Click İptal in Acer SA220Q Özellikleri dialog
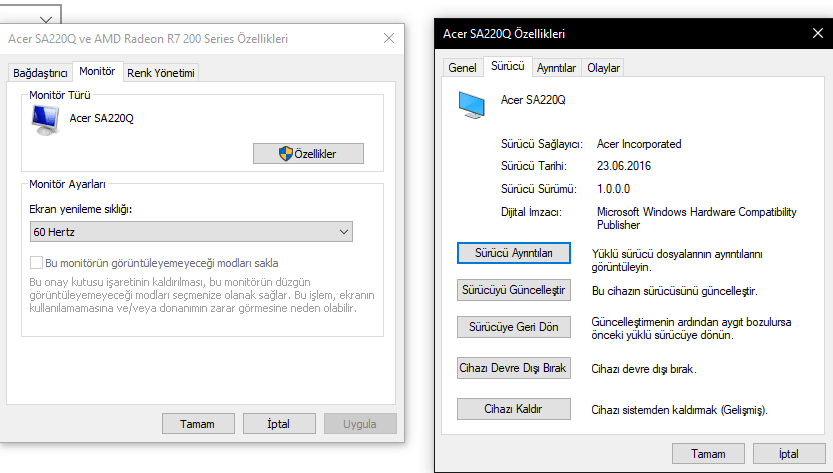 (x=789, y=453)
